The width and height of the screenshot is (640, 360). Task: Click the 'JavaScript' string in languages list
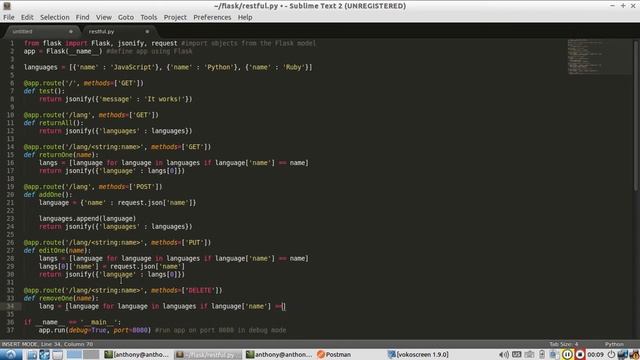(133, 67)
